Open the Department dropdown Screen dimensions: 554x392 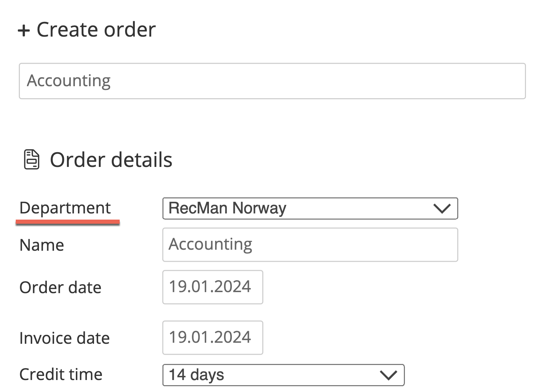tap(309, 208)
